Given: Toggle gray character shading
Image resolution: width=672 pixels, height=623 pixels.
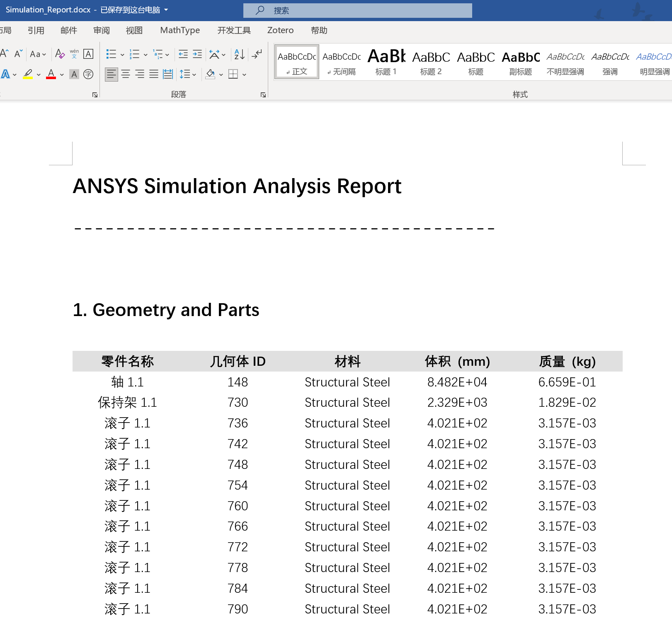Looking at the screenshot, I should (74, 74).
